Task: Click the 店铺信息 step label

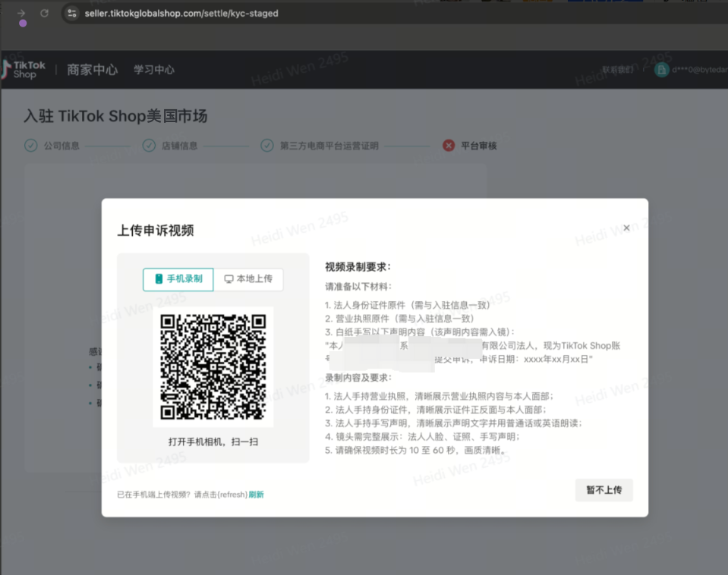Action: [x=180, y=146]
